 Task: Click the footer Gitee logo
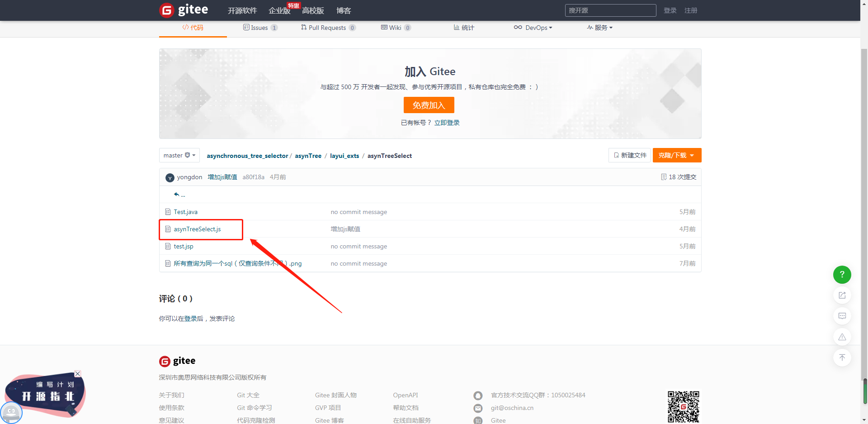177,361
